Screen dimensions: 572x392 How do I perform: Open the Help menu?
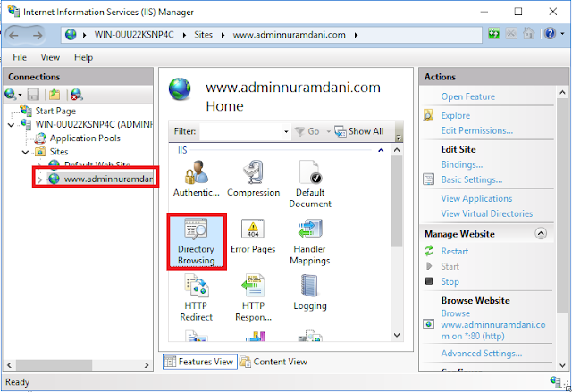point(83,57)
